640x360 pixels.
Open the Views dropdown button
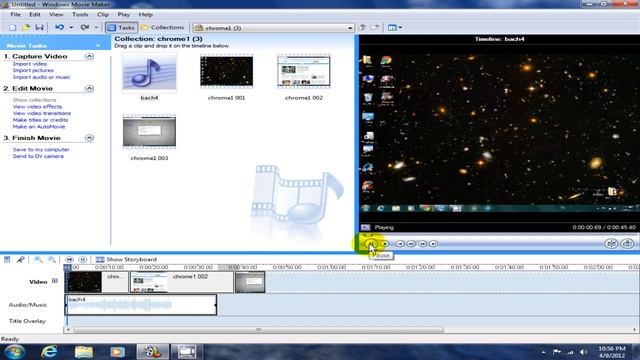coord(394,28)
